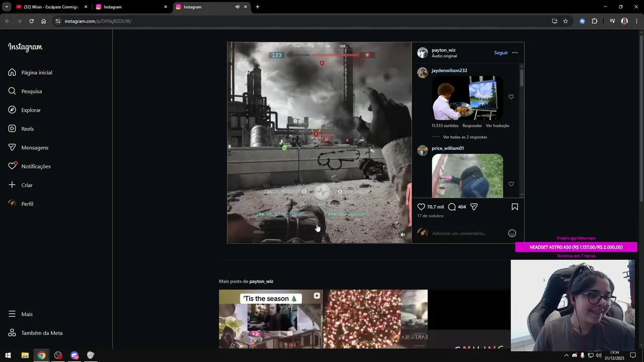Expand the Mais menu
This screenshot has width=644, height=362.
click(x=20, y=314)
